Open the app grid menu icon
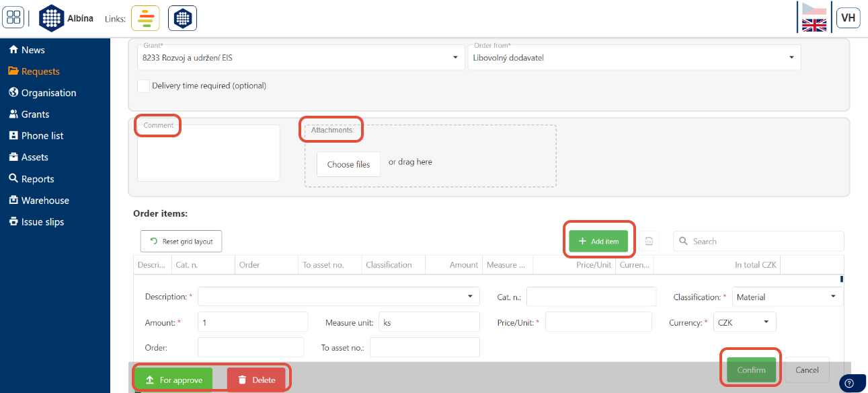This screenshot has width=868, height=393. (13, 17)
